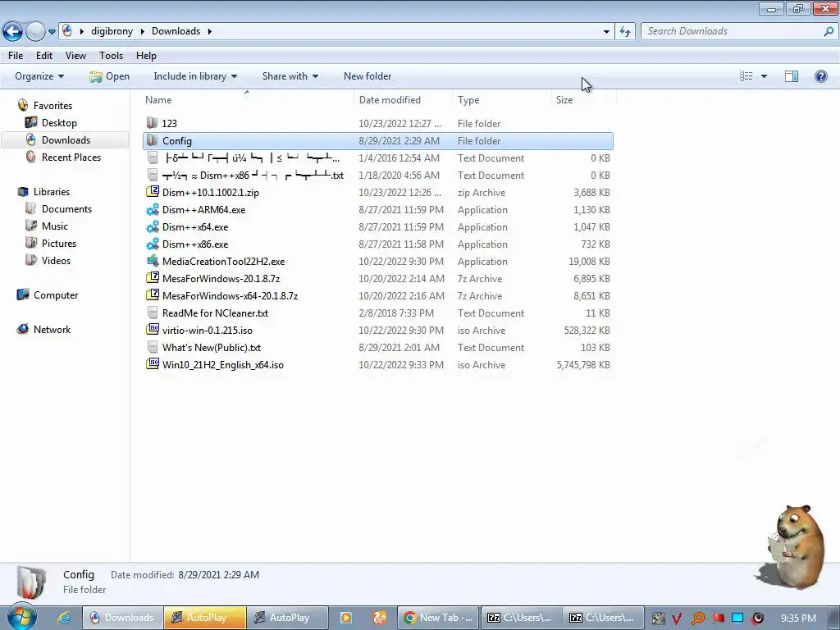840x630 pixels.
Task: Select What's New(Public).txt file
Action: point(211,347)
